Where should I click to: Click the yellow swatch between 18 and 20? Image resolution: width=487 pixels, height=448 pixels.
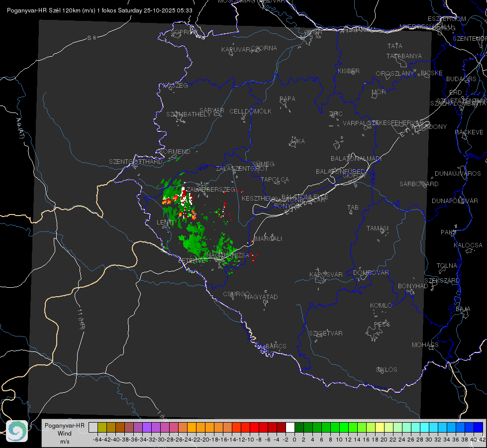pos(380,428)
